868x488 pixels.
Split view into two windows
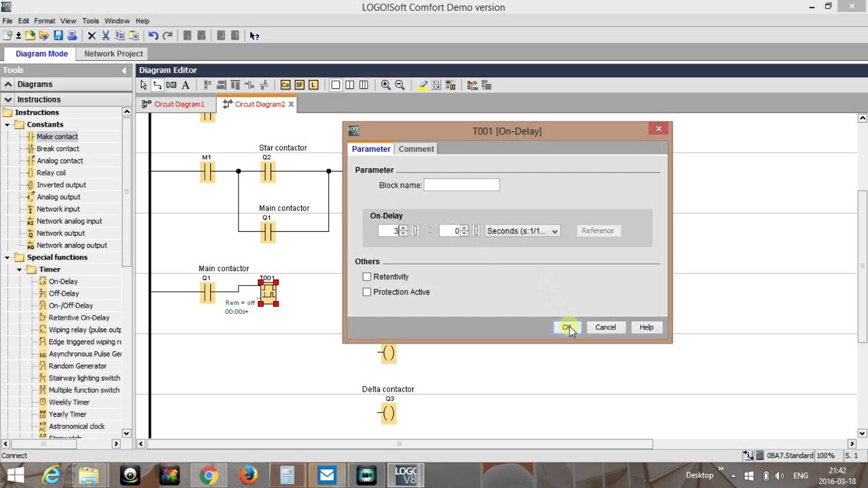point(350,85)
